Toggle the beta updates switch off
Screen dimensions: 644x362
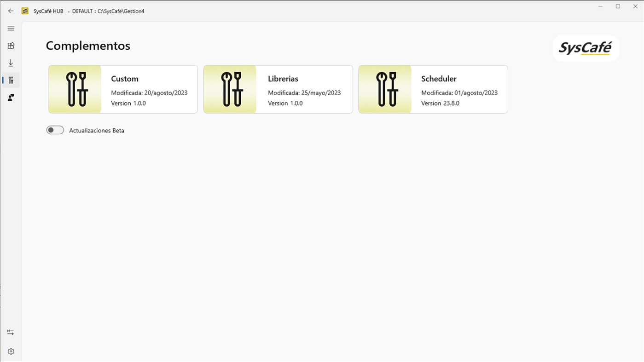coord(55,130)
